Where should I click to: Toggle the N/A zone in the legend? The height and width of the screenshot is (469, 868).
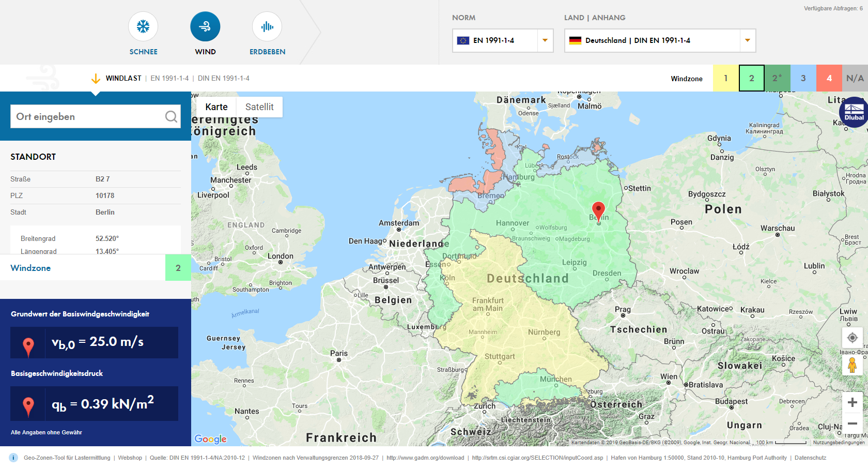(x=855, y=78)
